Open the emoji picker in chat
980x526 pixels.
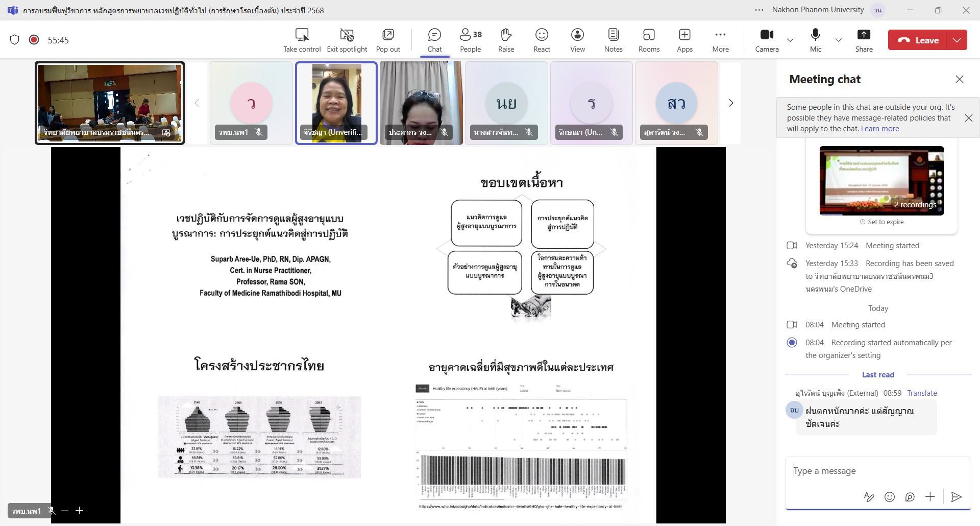pyautogui.click(x=890, y=497)
